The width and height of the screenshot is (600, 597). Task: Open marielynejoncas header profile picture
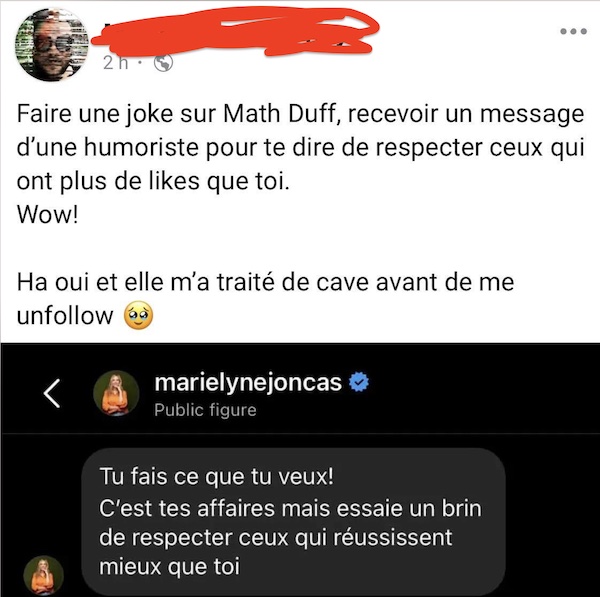[116, 393]
